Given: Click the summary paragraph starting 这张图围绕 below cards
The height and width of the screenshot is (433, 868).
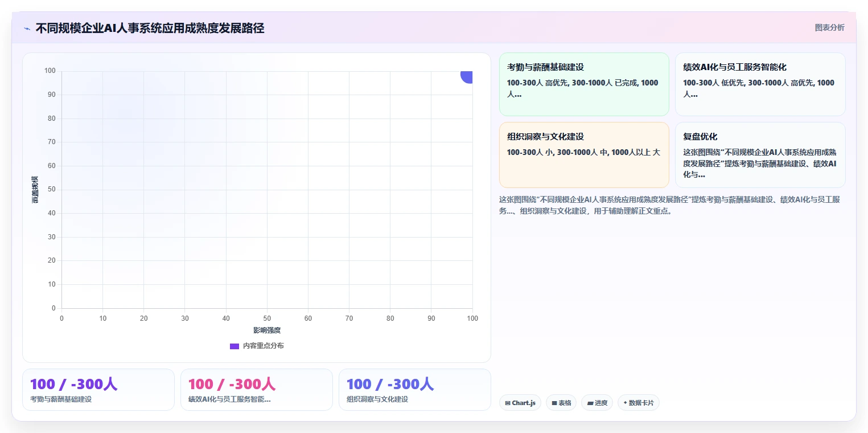Looking at the screenshot, I should tap(670, 205).
